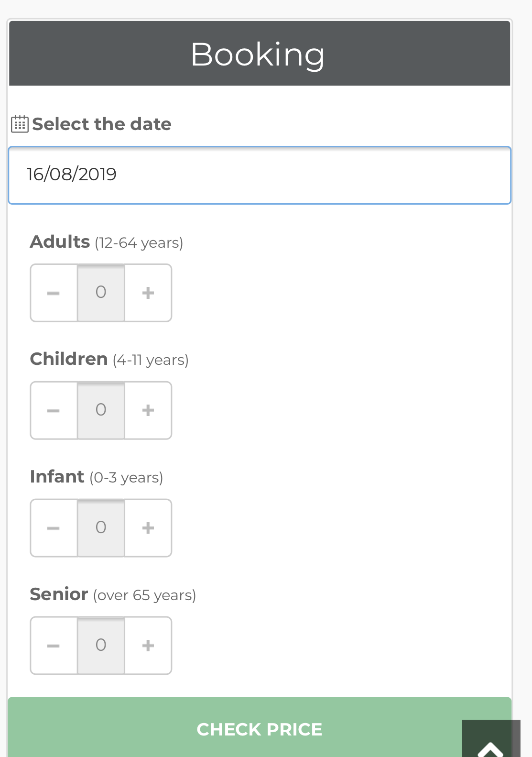This screenshot has height=757, width=532.
Task: Increase Infant count with plus icon
Action: pos(148,528)
